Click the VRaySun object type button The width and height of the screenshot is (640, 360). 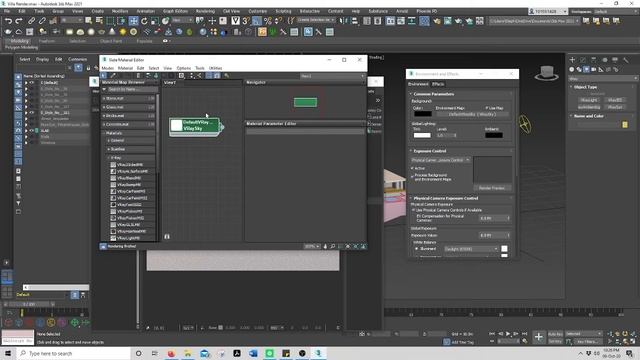coord(615,107)
